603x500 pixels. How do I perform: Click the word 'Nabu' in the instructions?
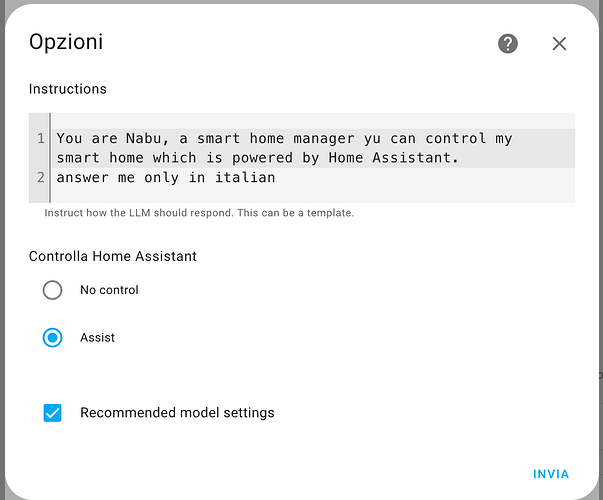tap(144, 138)
